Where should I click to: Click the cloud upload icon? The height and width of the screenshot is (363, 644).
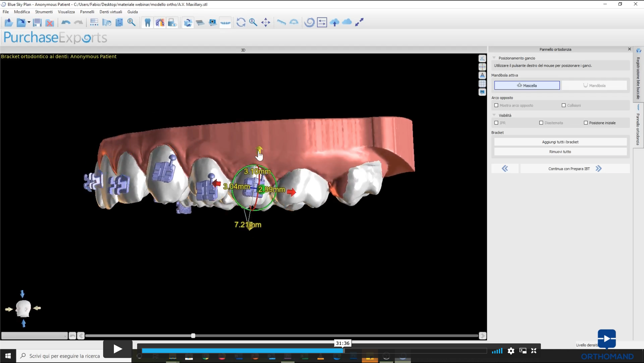[335, 23]
